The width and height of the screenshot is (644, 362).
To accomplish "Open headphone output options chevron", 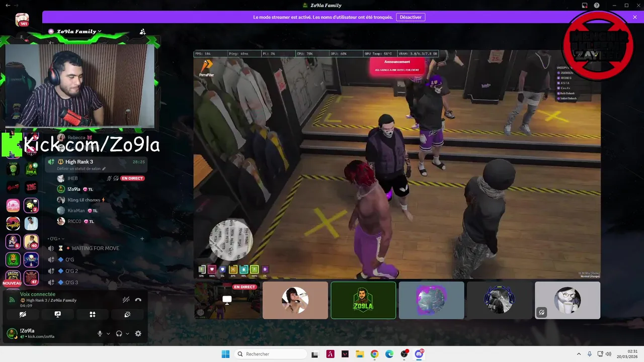I will pos(128,333).
